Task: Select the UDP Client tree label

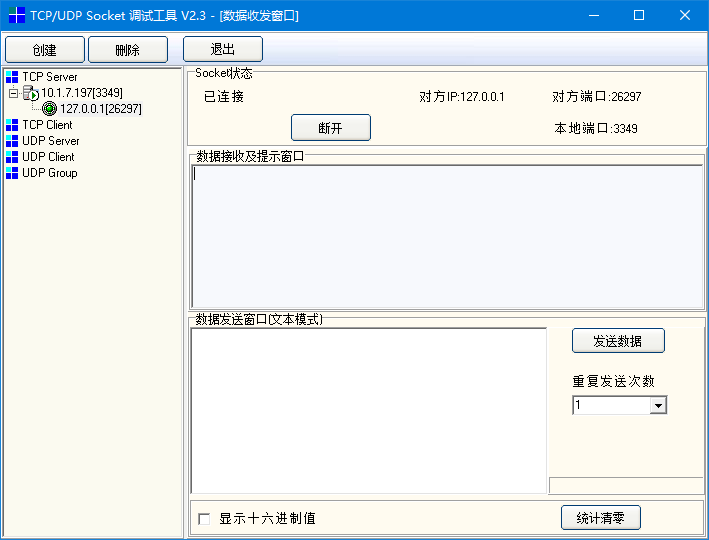Action: click(48, 157)
